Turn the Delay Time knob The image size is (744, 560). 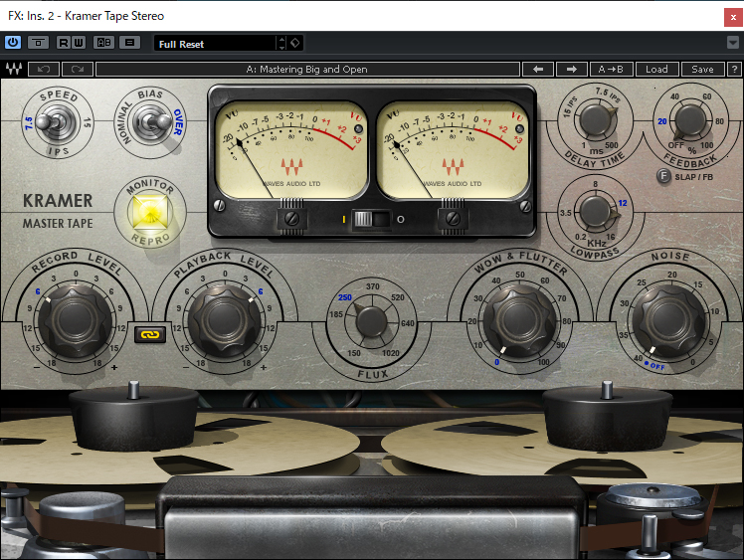(596, 119)
